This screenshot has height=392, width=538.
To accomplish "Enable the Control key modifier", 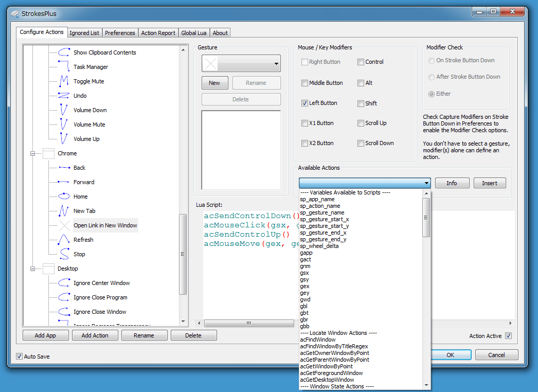I will (x=361, y=62).
